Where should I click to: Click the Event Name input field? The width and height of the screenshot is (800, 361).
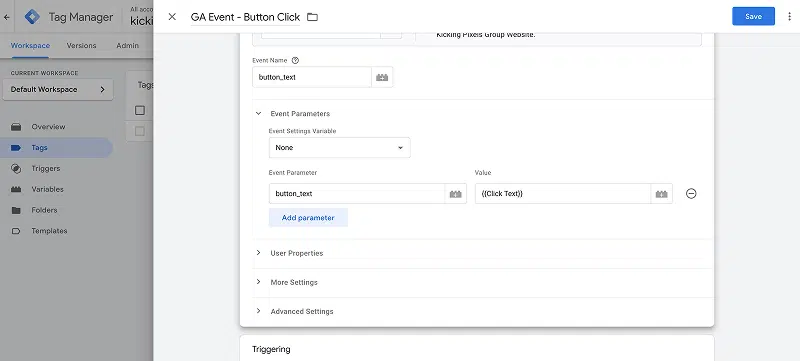tap(312, 78)
